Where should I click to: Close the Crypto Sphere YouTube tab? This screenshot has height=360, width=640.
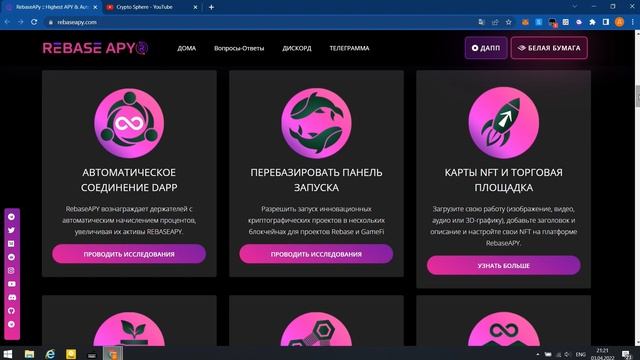tap(195, 7)
